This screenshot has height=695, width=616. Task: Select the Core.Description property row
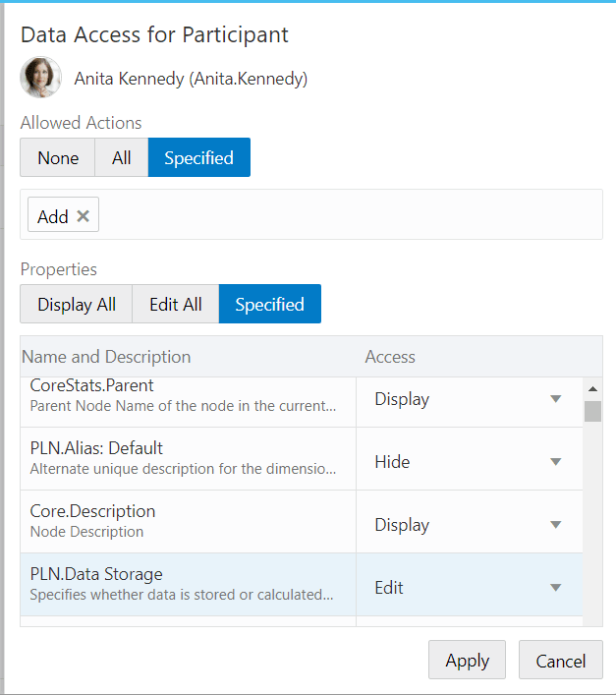click(187, 521)
